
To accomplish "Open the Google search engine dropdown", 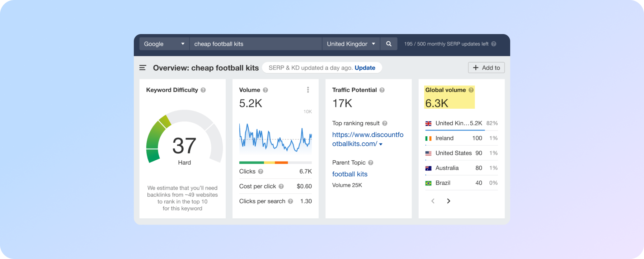I will 164,44.
